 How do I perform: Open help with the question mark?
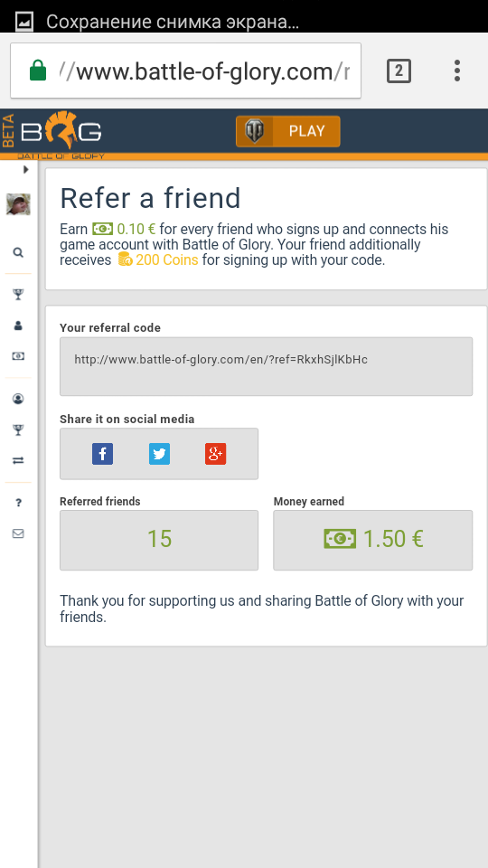pos(18,503)
